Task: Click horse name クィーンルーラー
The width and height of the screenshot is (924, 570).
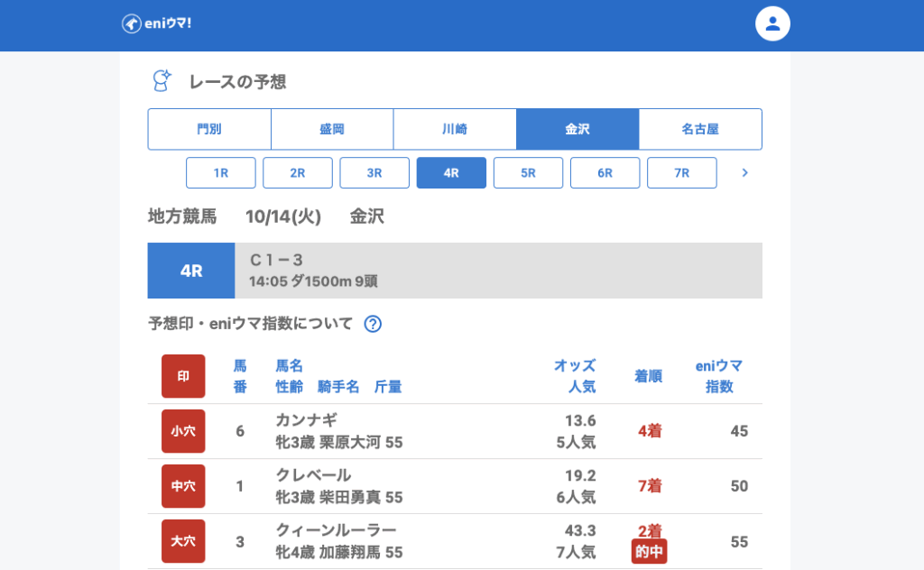Action: [x=336, y=530]
